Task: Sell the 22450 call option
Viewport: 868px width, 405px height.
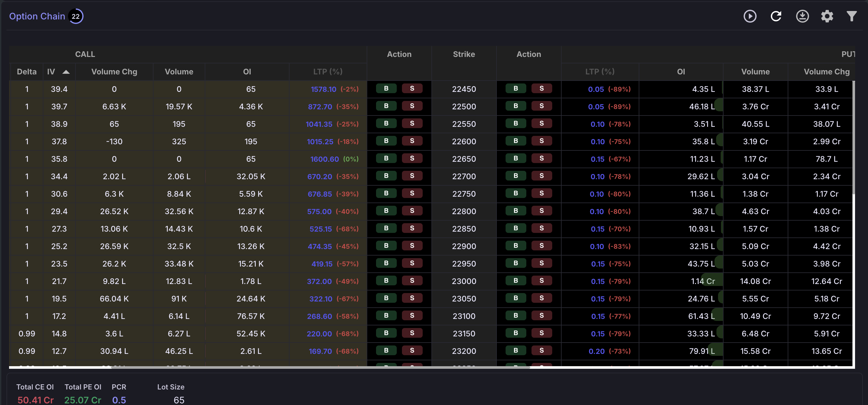Action: pyautogui.click(x=412, y=89)
